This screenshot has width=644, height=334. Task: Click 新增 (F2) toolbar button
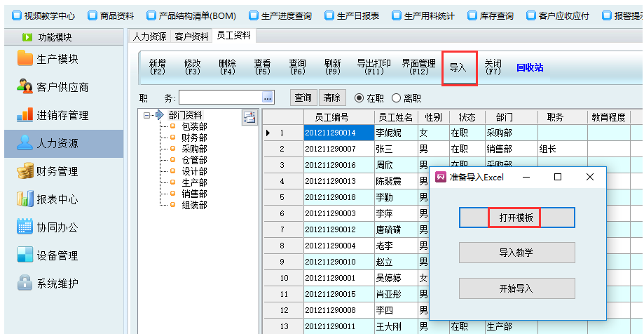coord(157,67)
